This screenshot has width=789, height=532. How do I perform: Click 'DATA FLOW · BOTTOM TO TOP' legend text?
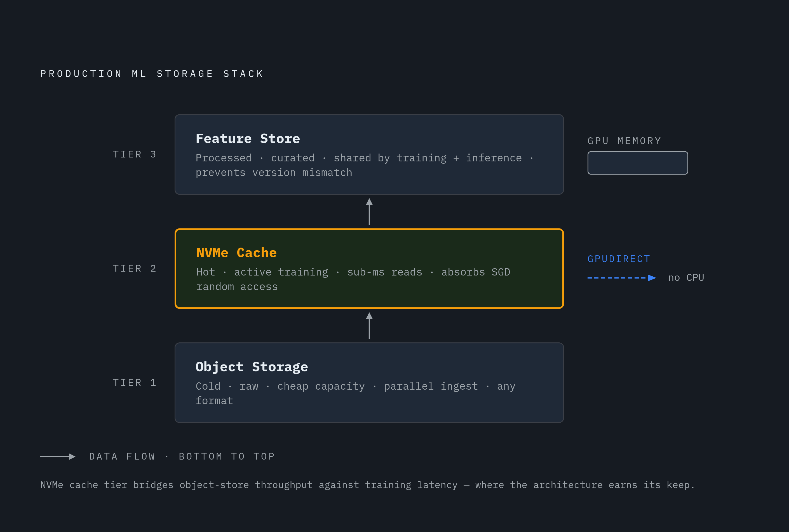(x=182, y=456)
